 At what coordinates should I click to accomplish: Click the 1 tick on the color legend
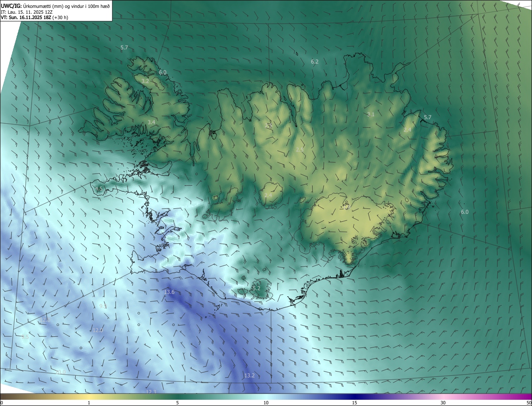coord(89,403)
